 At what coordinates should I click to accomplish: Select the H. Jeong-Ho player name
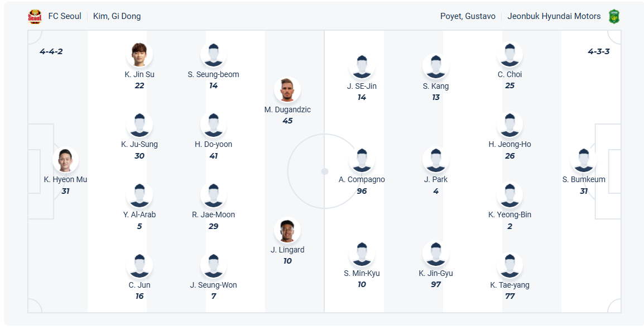510,144
